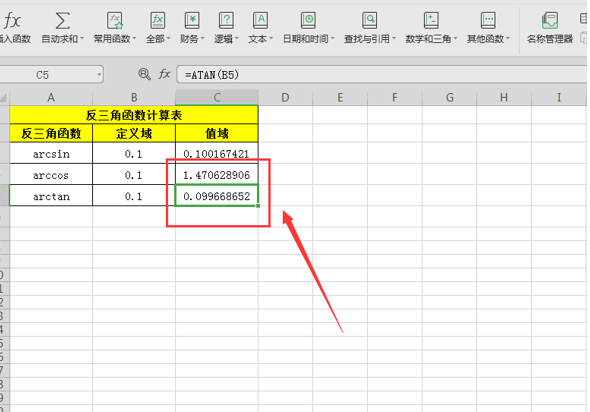Screen dimensions: 590x412
Task: Expand the 其他函数 dropdown arrow
Action: [x=508, y=38]
